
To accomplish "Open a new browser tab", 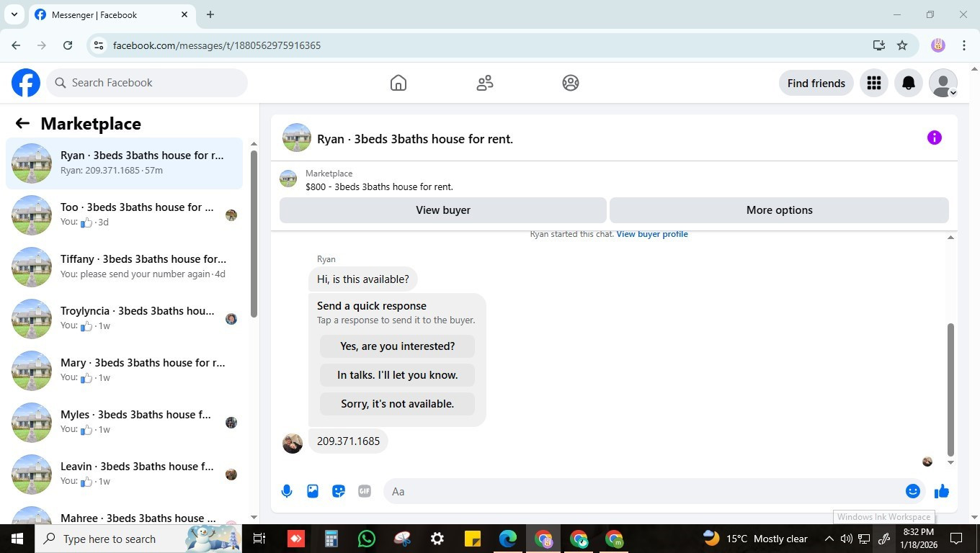I will (210, 14).
